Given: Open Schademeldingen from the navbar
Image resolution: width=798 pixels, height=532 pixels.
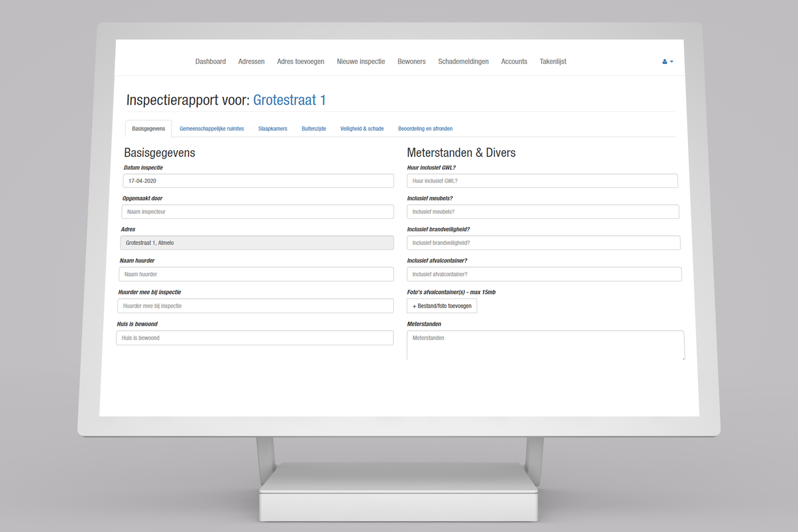Looking at the screenshot, I should [463, 62].
